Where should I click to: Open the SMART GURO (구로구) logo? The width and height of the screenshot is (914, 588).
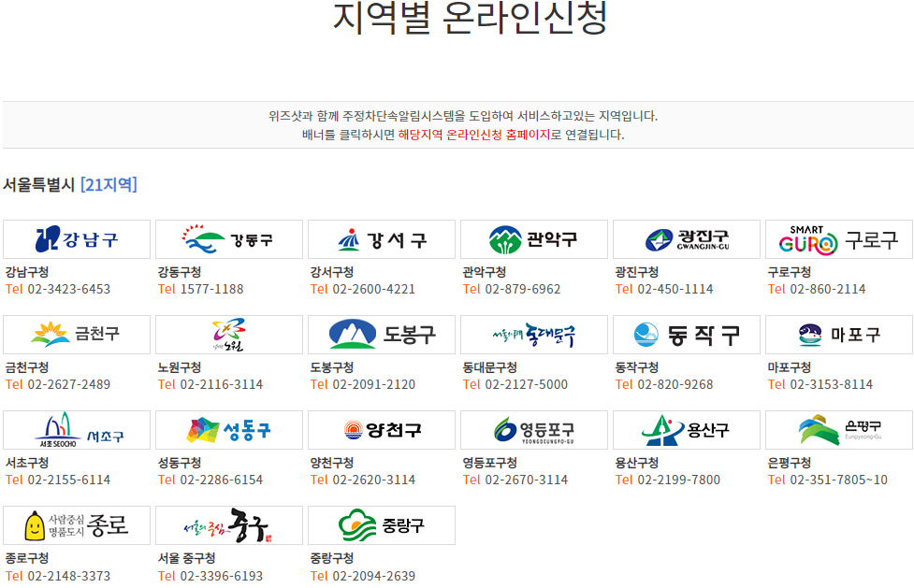coord(838,238)
